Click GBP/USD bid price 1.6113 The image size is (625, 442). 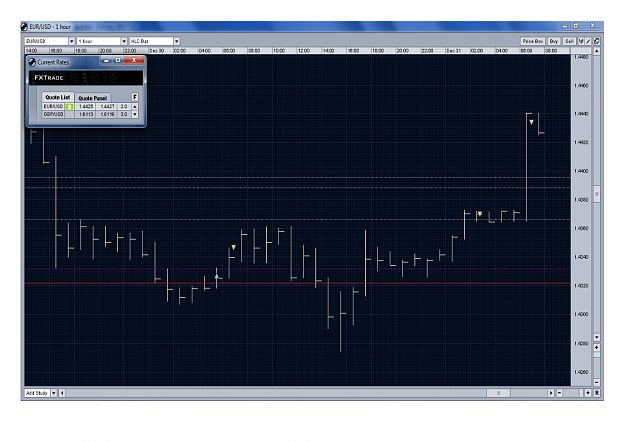(x=86, y=114)
